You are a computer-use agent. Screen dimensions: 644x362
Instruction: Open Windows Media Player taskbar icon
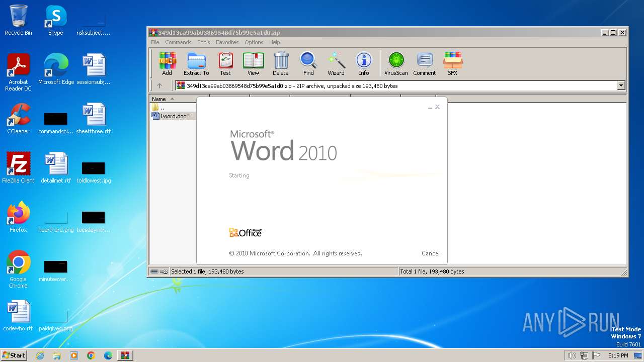point(74,355)
